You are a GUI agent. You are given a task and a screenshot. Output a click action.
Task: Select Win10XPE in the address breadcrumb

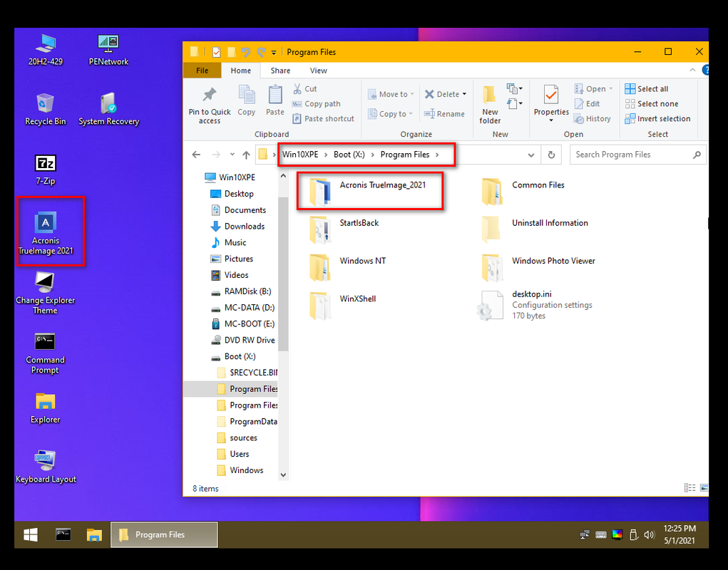coord(300,155)
